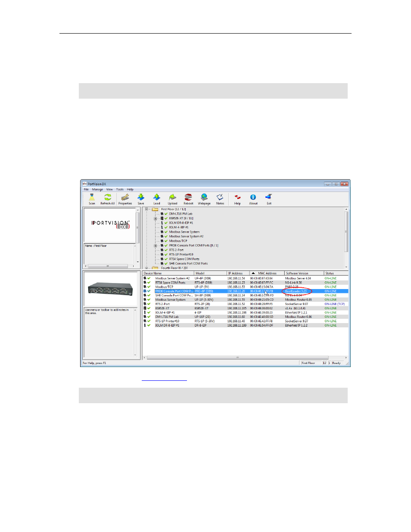Sort by Software Version column header

304,273
